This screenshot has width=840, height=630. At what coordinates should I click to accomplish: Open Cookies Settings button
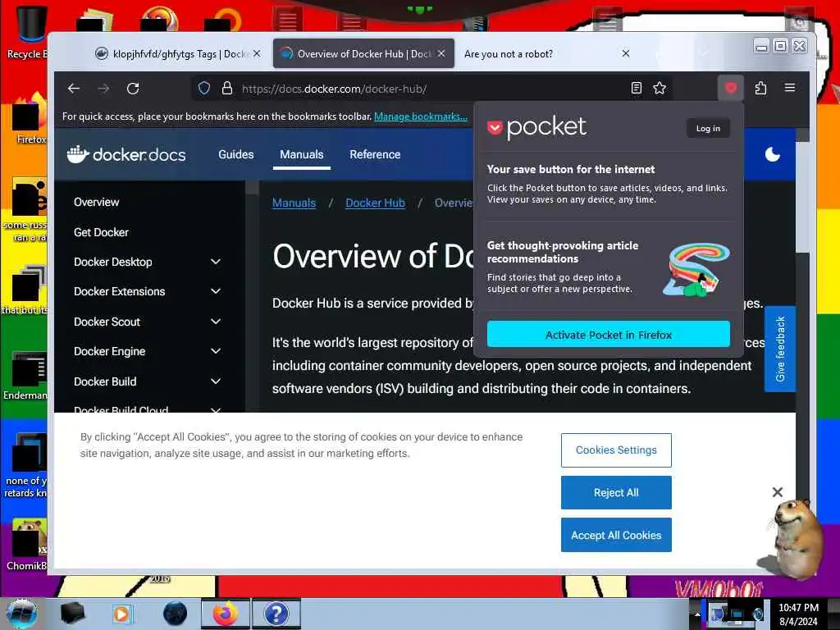[616, 450]
